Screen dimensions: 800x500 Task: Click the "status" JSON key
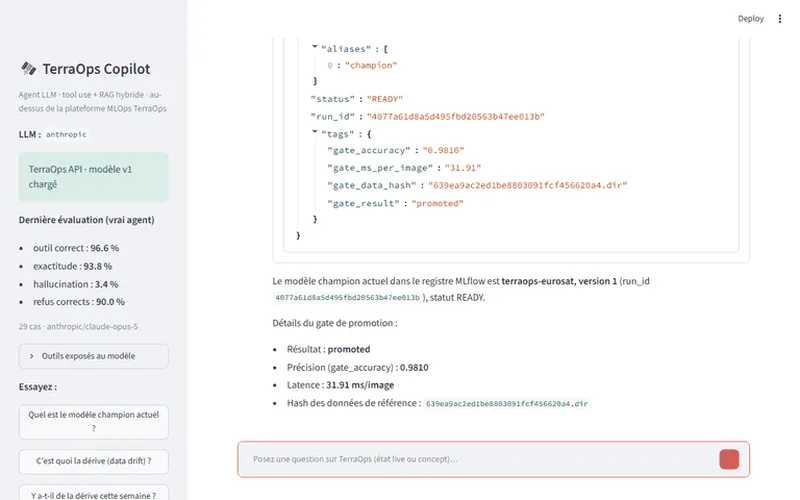pyautogui.click(x=333, y=99)
